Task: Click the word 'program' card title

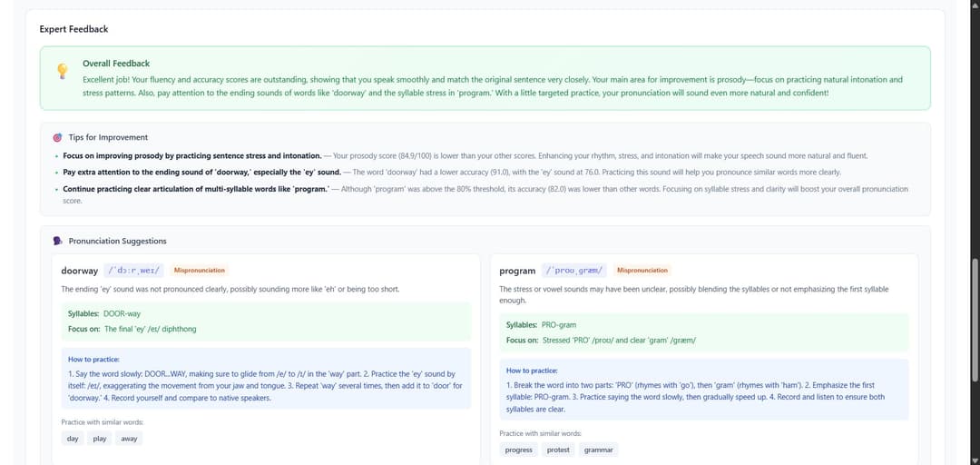Action: click(x=517, y=271)
